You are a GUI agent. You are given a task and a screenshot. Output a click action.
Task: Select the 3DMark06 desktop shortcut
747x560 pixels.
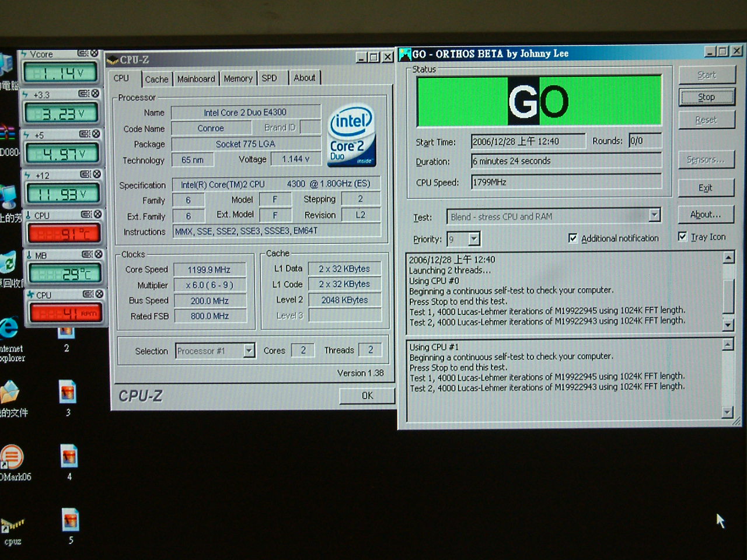click(x=11, y=456)
